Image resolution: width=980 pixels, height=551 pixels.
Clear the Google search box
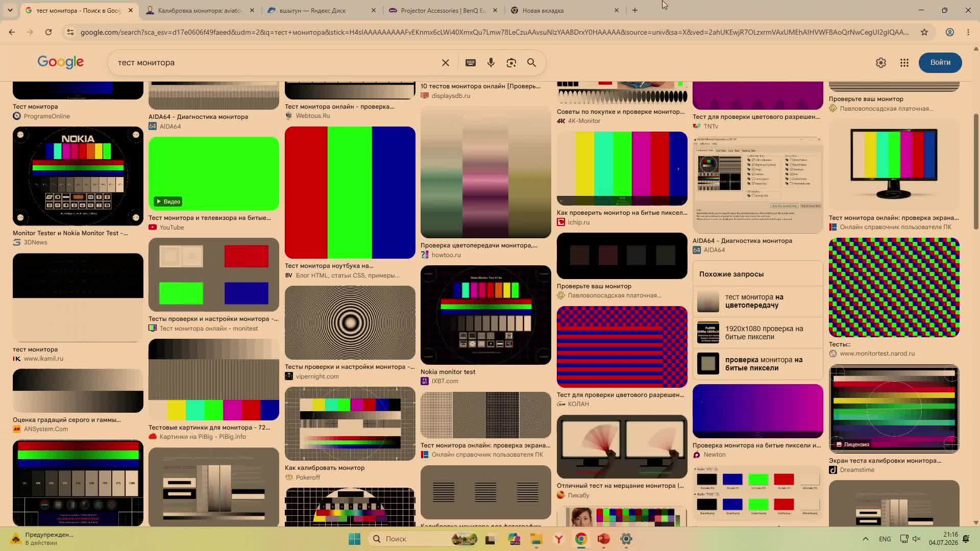coord(445,63)
